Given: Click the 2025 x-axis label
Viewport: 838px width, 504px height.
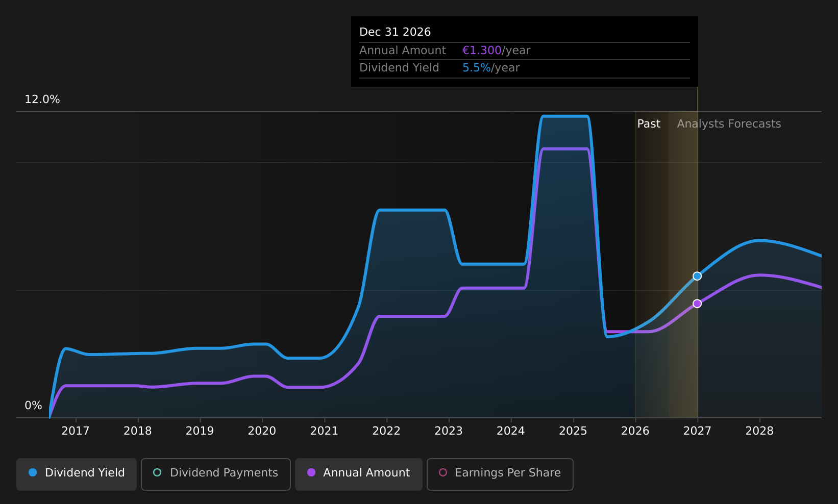Looking at the screenshot, I should [573, 431].
